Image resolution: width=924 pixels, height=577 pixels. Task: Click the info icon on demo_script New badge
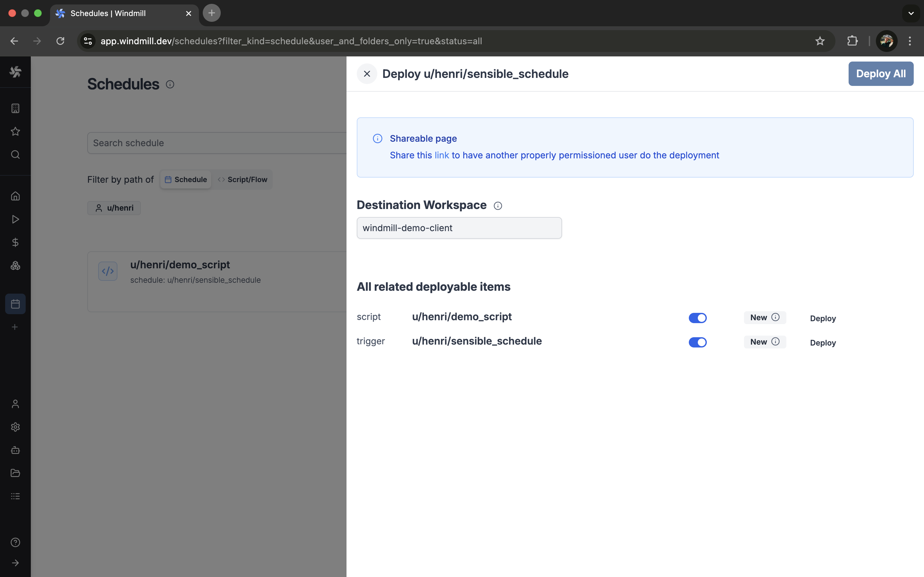pos(775,317)
